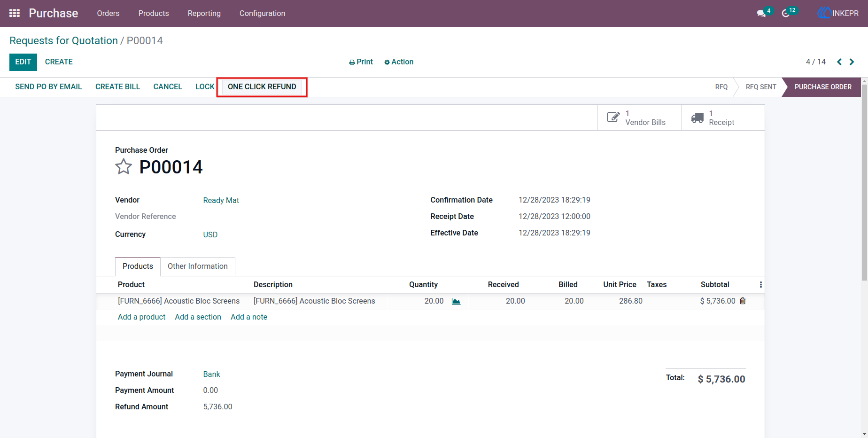This screenshot has height=438, width=868.
Task: Open the activities clock icon
Action: (786, 14)
